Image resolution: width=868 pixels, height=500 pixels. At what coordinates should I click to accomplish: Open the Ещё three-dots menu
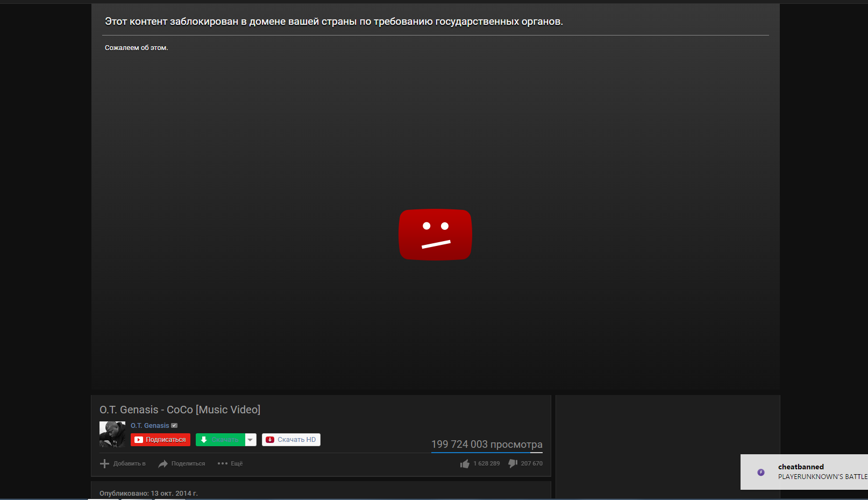[230, 463]
